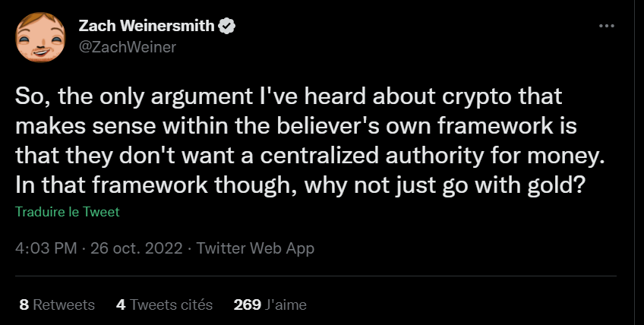Click the 4 quoted tweets count number

[x=121, y=305]
